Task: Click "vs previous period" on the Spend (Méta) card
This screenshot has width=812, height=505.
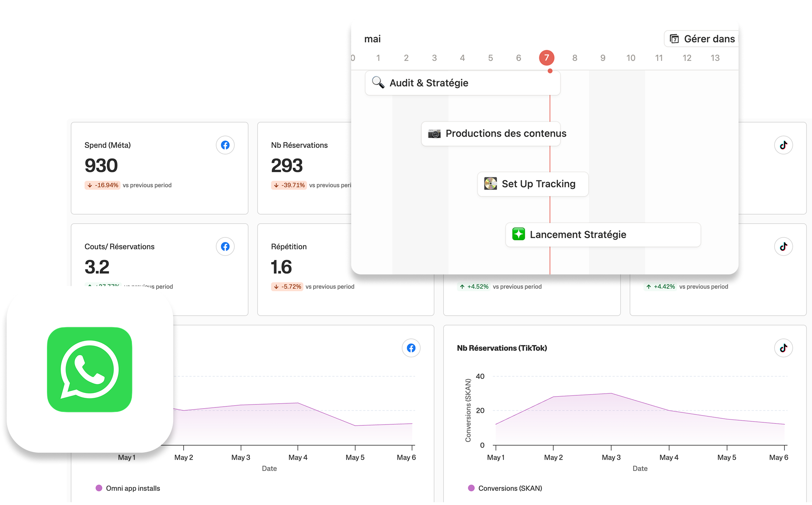Action: (147, 185)
